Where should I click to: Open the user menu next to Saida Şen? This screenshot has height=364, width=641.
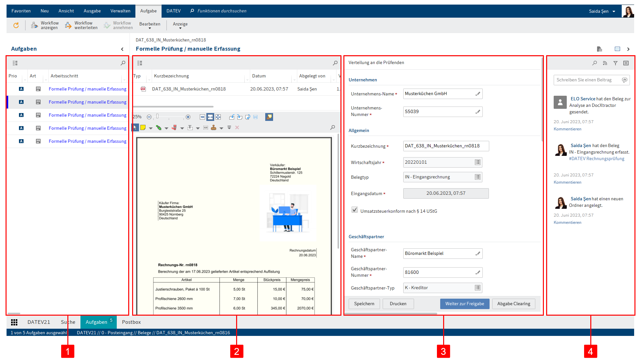[614, 11]
